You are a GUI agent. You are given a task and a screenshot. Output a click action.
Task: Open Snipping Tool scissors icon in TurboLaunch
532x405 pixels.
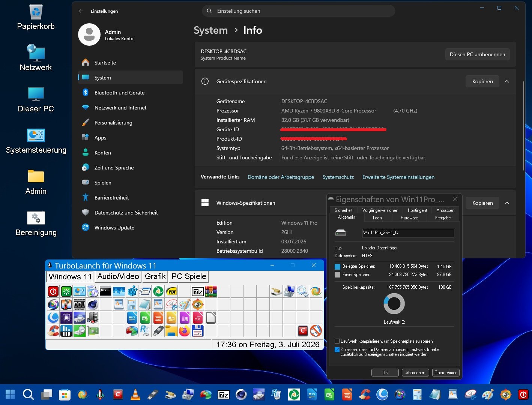pos(171,304)
